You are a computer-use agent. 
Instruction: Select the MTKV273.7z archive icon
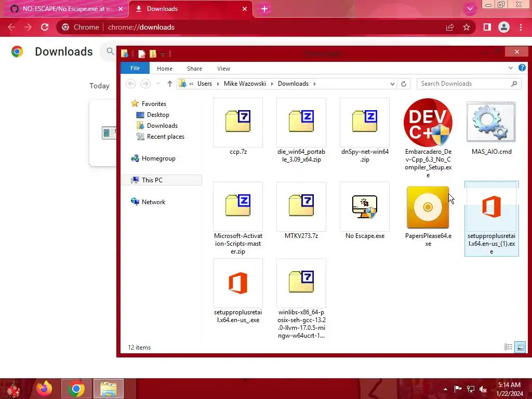pyautogui.click(x=301, y=206)
